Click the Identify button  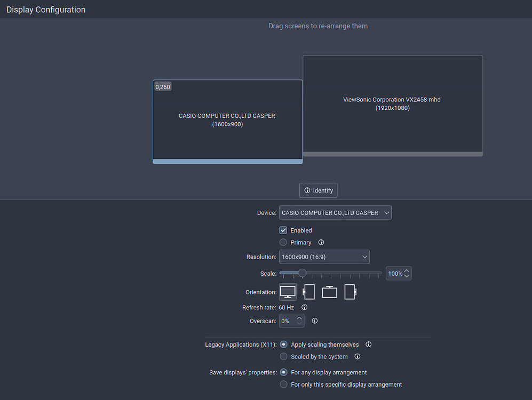pyautogui.click(x=318, y=190)
